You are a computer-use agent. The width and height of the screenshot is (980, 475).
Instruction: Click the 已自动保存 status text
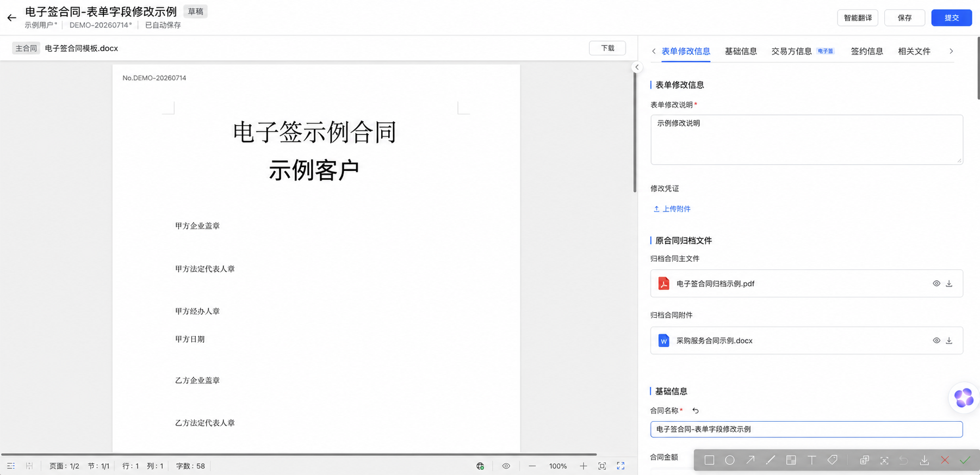coord(163,25)
